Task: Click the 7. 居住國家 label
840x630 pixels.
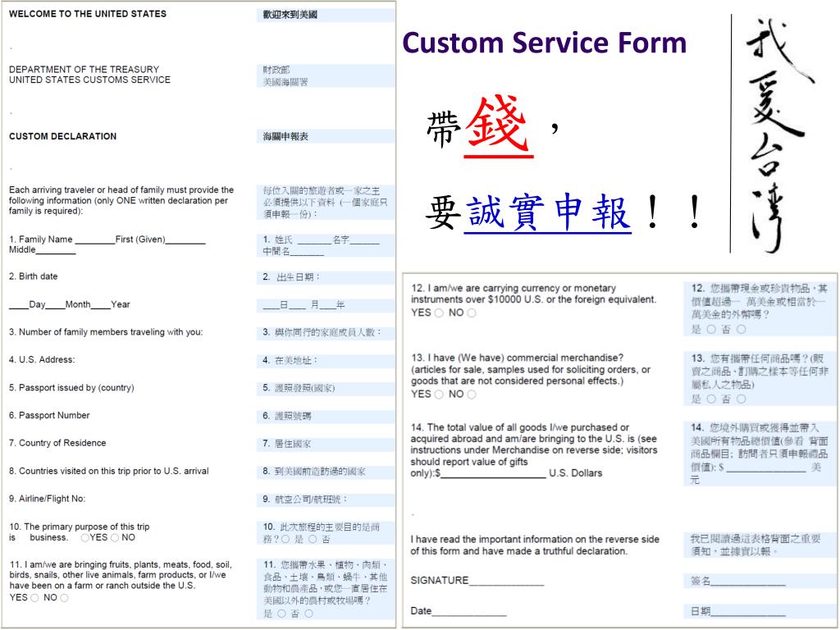Action: tap(286, 444)
